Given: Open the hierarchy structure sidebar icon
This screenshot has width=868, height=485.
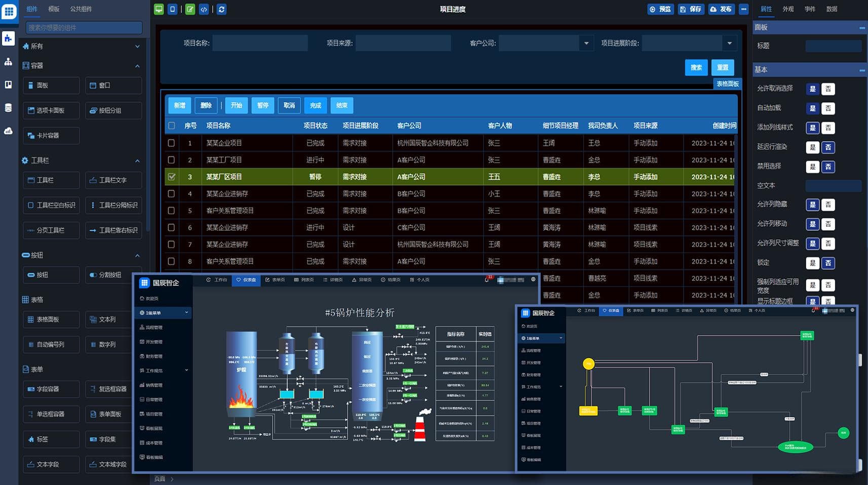Looking at the screenshot, I should point(8,62).
